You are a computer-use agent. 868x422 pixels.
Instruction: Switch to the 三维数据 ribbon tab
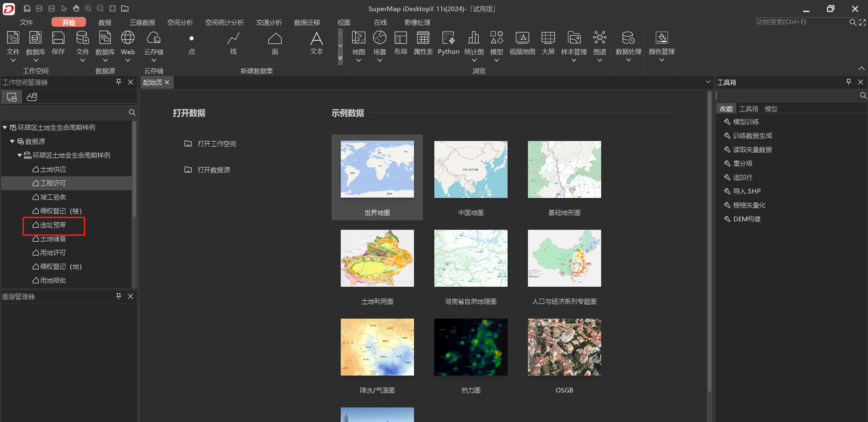[x=142, y=22]
